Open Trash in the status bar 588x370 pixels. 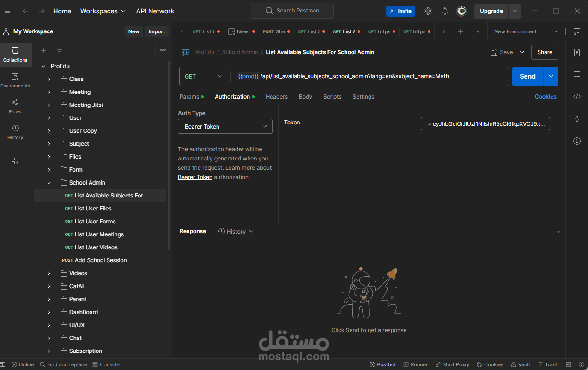coord(548,364)
